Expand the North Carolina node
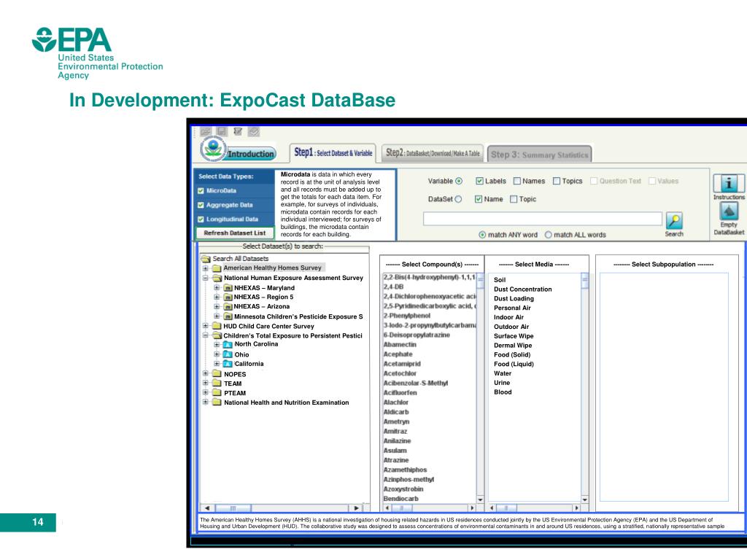The height and width of the screenshot is (560, 747). (x=217, y=344)
